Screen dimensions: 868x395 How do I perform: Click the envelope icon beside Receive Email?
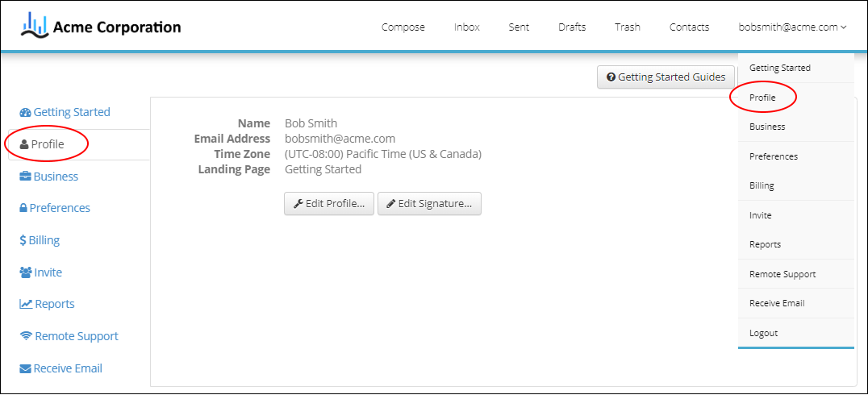pyautogui.click(x=25, y=368)
